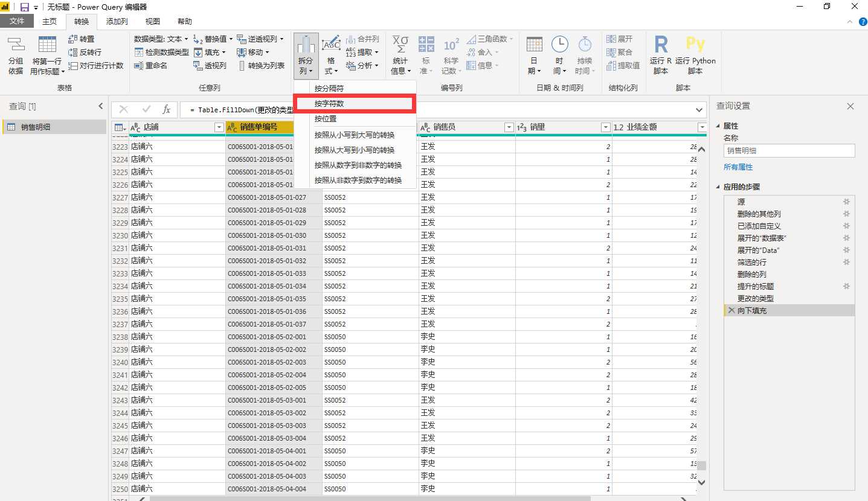Switch to the 主页 tab
This screenshot has height=501, width=868.
click(49, 22)
